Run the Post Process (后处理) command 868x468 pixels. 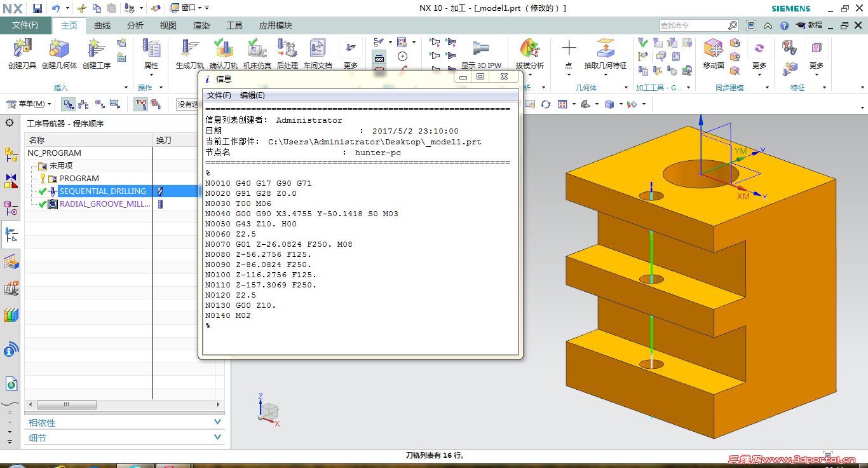coord(287,53)
